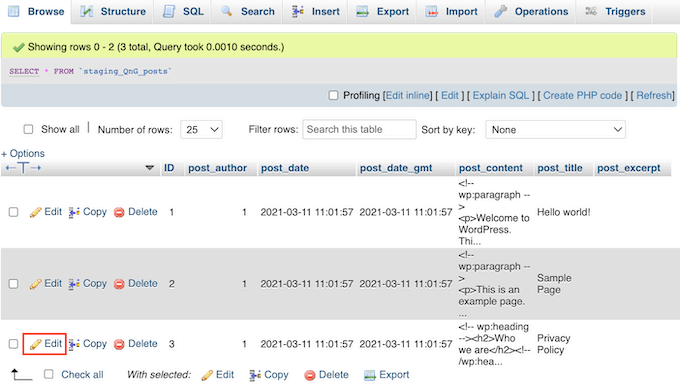
Task: Focus the Filter rows search field
Action: pyautogui.click(x=359, y=129)
